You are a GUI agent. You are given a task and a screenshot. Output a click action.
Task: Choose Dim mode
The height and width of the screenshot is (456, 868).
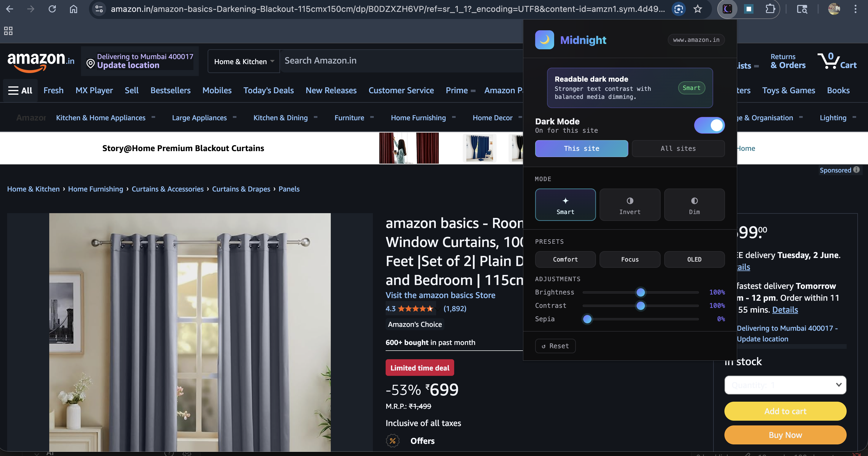pos(694,205)
